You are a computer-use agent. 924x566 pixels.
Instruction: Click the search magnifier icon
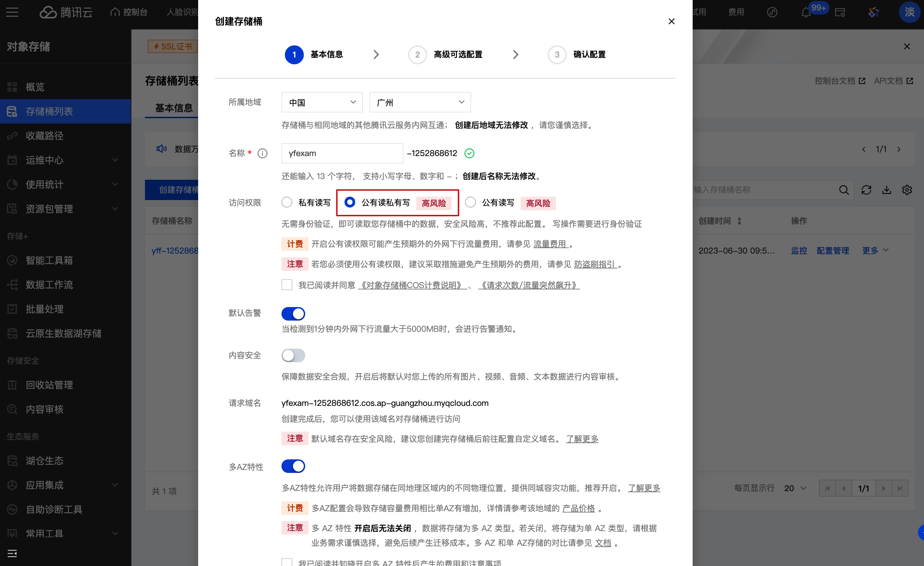[844, 190]
